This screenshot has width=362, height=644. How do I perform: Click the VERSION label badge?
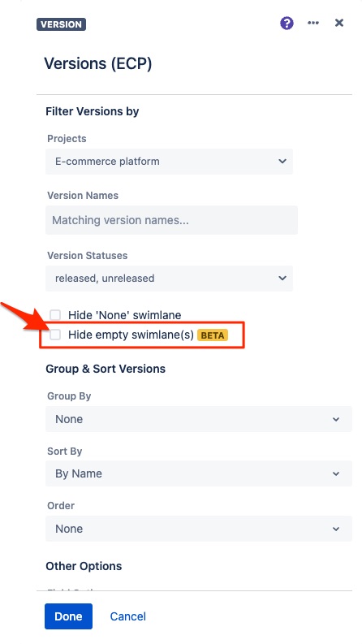(x=61, y=24)
